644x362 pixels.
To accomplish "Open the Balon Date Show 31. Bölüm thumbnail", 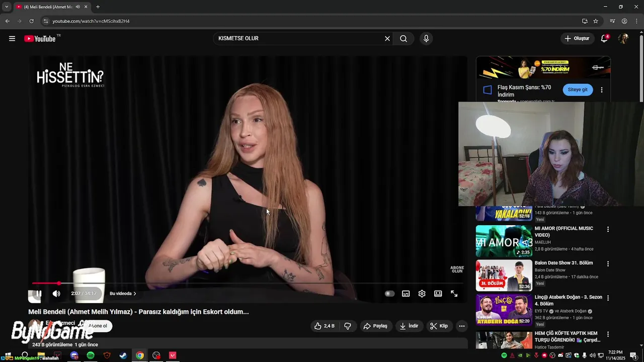I will tap(504, 276).
